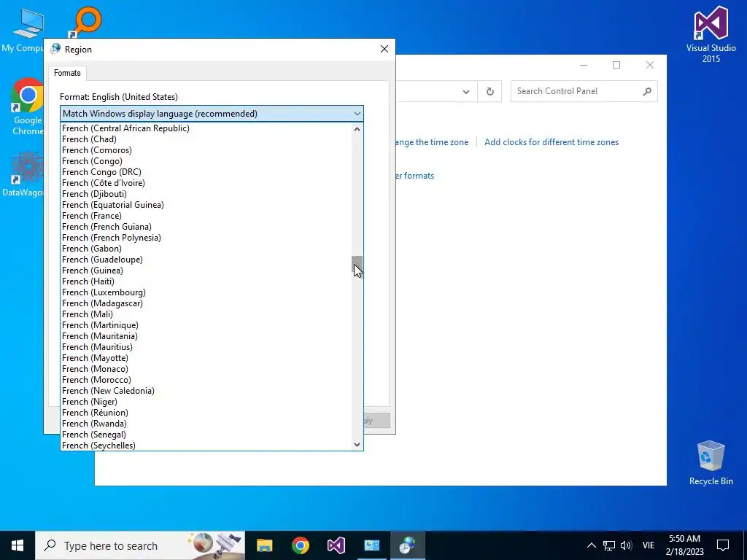
Task: Select French (Seychelles)
Action: (x=206, y=446)
